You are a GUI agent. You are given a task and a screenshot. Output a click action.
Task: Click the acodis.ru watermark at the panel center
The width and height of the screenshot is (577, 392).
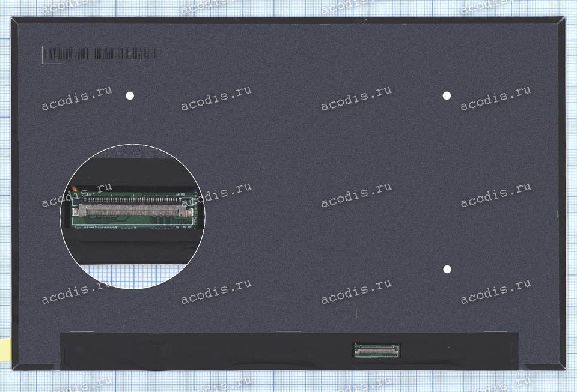click(356, 194)
